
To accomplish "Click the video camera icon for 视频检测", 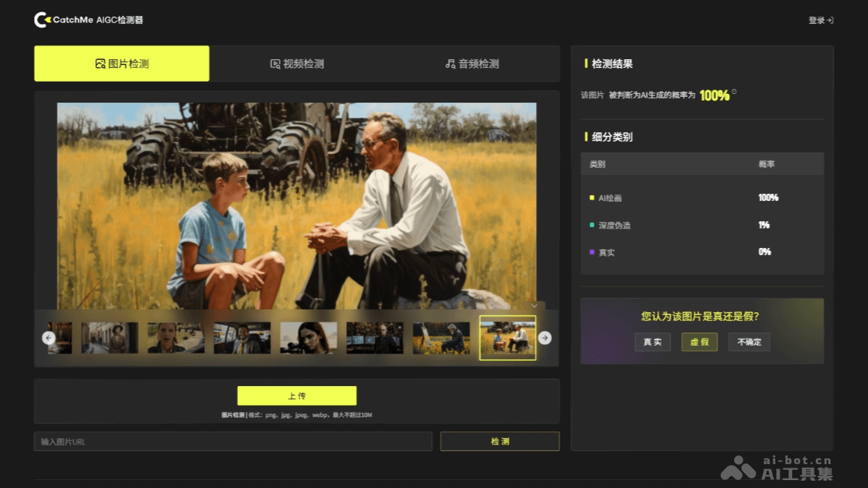I will (x=273, y=63).
